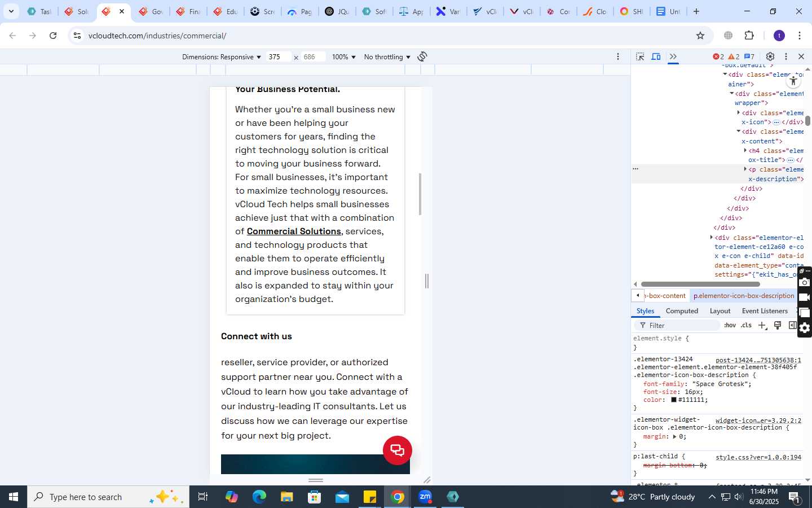The height and width of the screenshot is (508, 812).
Task: Open the post-13424 stylesheet source link
Action: point(758,360)
